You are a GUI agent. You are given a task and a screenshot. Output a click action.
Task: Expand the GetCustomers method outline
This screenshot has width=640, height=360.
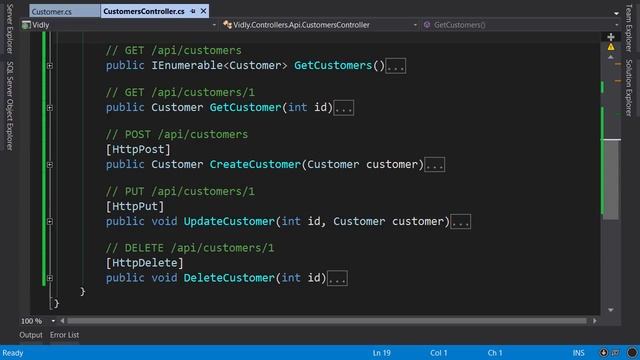point(50,66)
